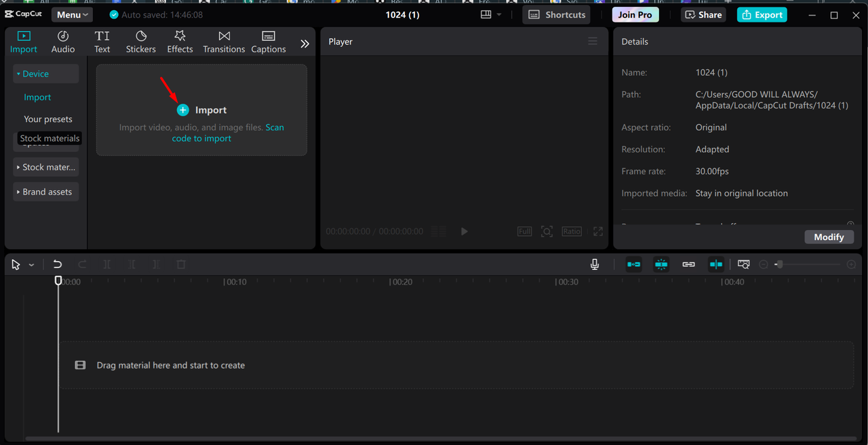Screen dimensions: 868x445
Task: Open the Effects tab
Action: [180, 42]
